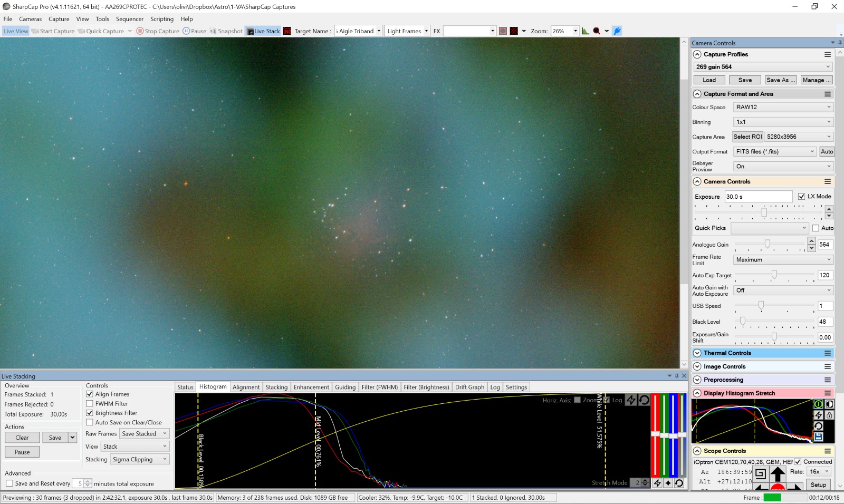Click the spiral search icon in Scope Controls
Screen dimensions: 844x504
[x=760, y=473]
